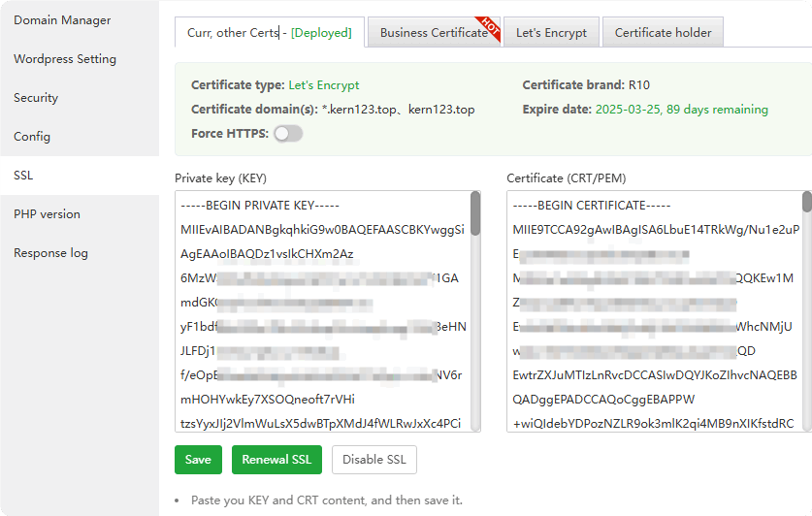Open the Config sidebar item
The height and width of the screenshot is (516, 812).
(32, 137)
